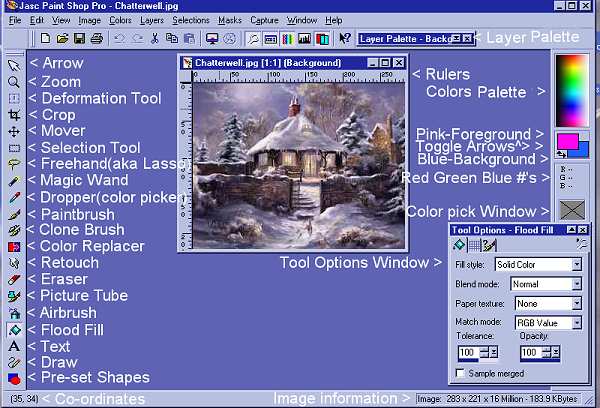Open the Colors menu
This screenshot has width=600, height=408.
pyautogui.click(x=120, y=20)
